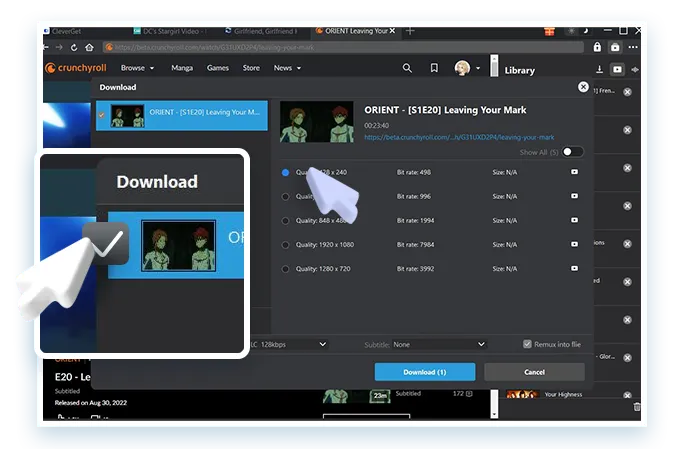Select radio button for Bit rate 1994

285,221
